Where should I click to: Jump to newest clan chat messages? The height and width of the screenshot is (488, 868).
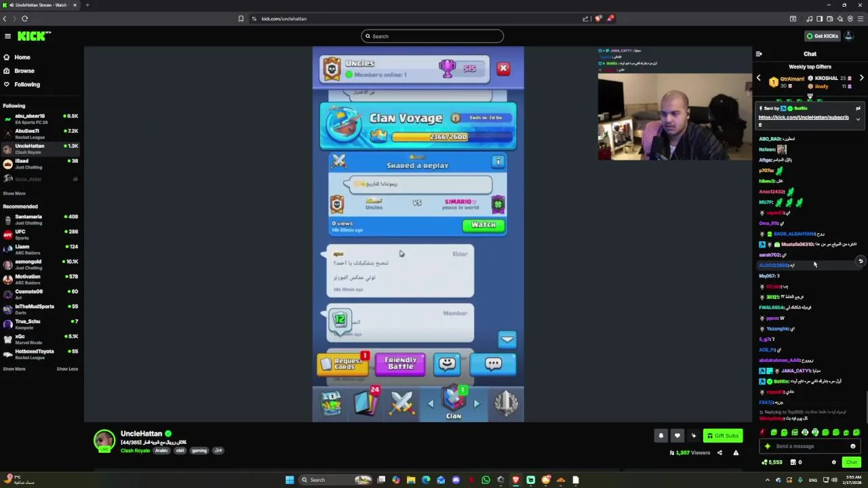tap(507, 339)
